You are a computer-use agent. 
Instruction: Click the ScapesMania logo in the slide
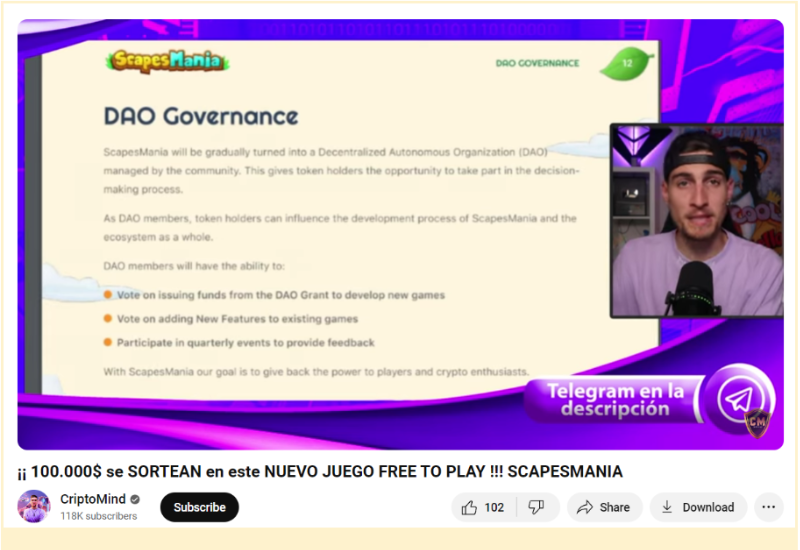168,62
